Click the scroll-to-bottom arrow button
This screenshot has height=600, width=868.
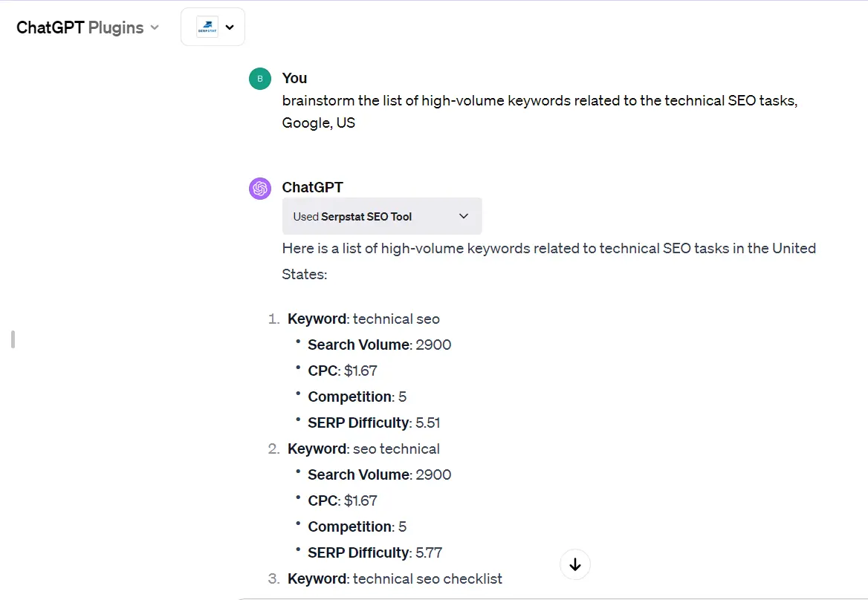point(575,564)
